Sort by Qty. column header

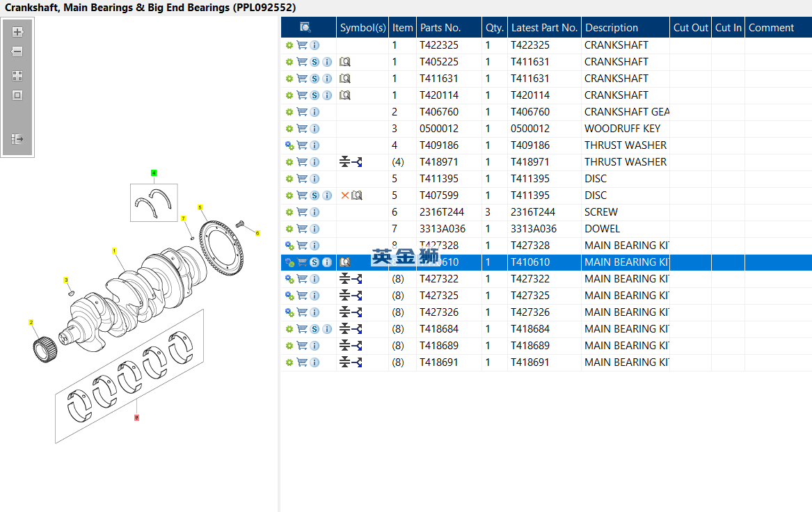[495, 27]
